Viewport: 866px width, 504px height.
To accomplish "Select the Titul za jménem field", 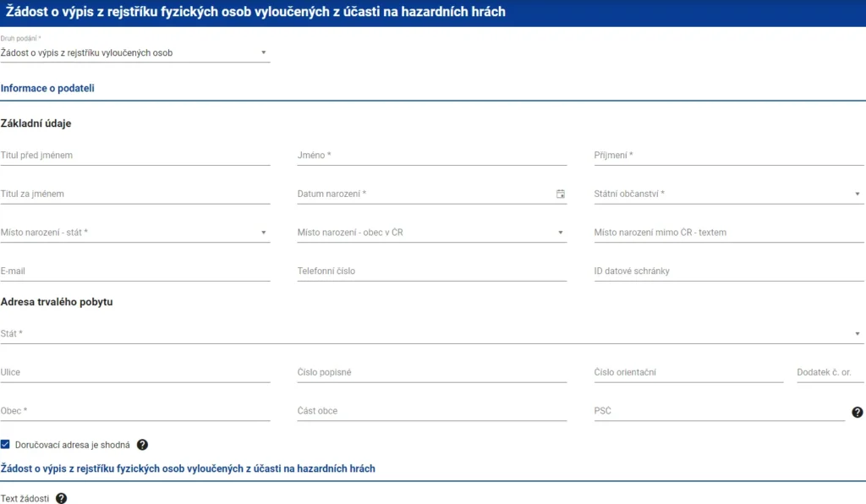I will pyautogui.click(x=135, y=194).
